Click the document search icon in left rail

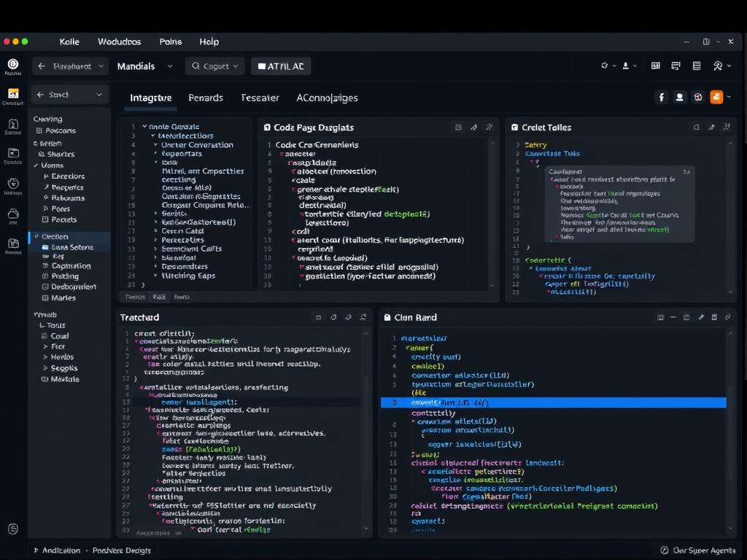coord(13,124)
